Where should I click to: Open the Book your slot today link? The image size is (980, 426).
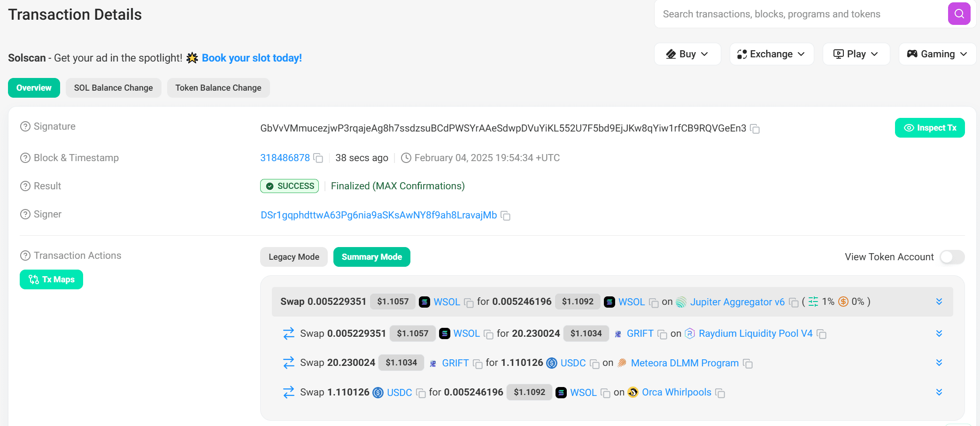click(x=252, y=58)
